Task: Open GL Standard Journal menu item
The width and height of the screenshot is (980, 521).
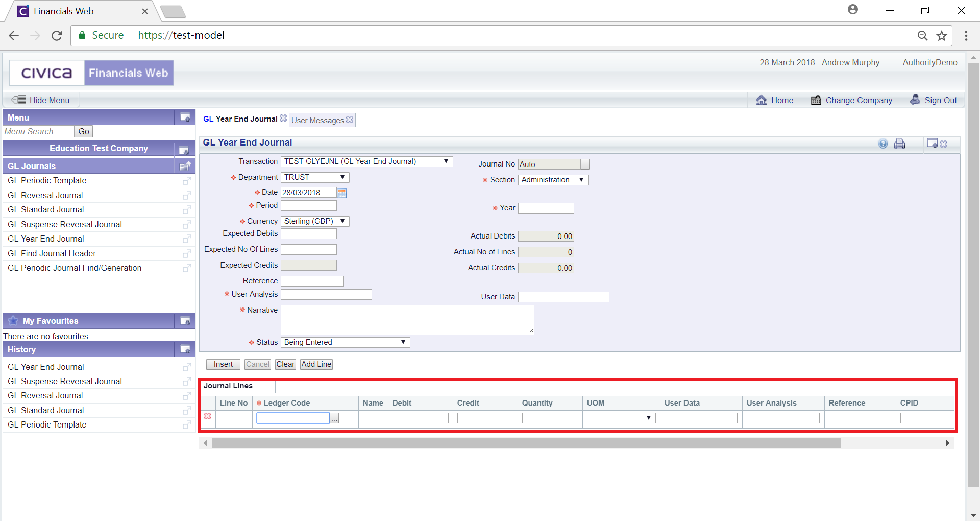Action: (46, 209)
